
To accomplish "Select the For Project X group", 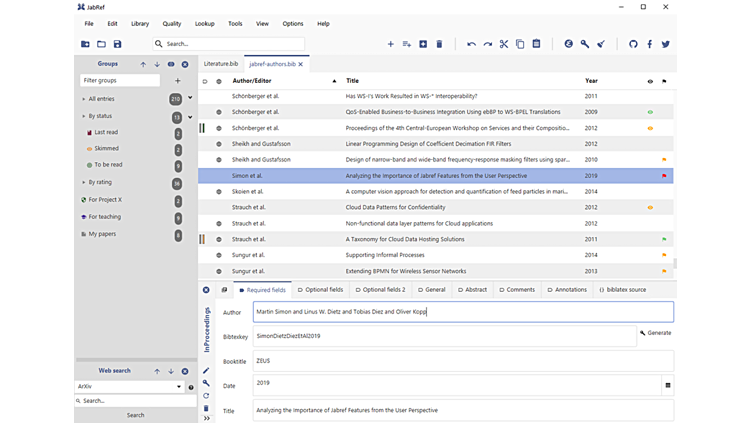I will point(105,200).
